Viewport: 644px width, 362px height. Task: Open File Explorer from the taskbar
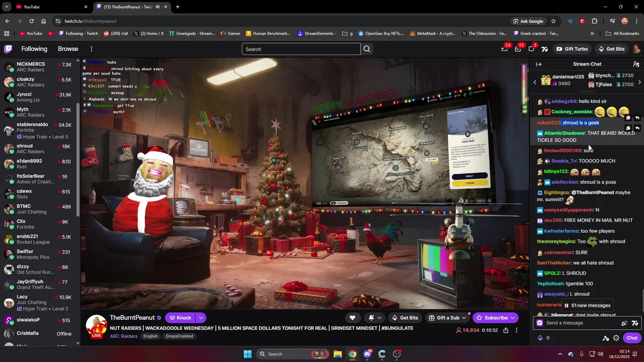point(338,354)
